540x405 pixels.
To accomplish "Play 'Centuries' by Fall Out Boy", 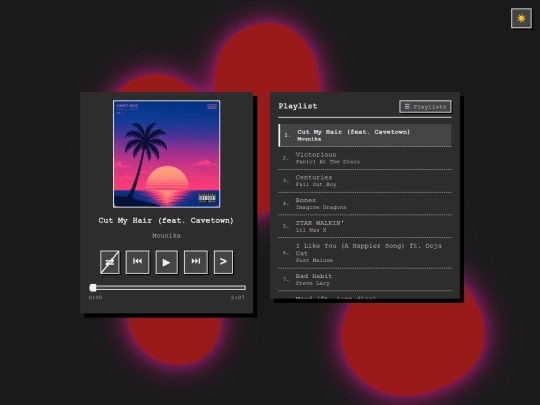I will [365, 181].
